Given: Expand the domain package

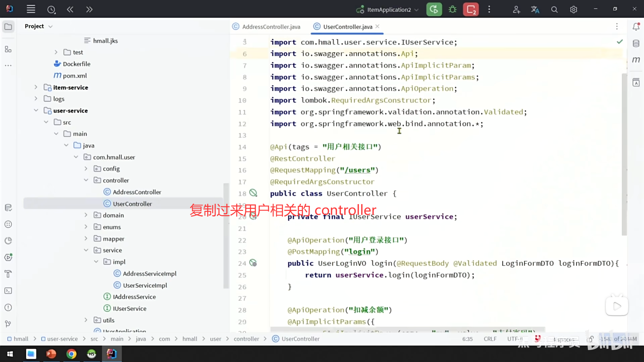Looking at the screenshot, I should coord(86,215).
